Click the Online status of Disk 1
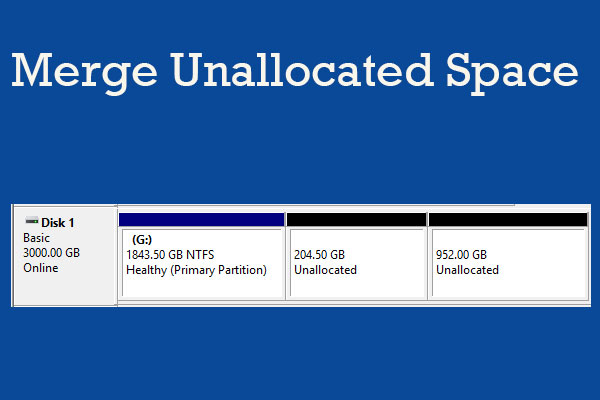This screenshot has width=600, height=400. click(40, 268)
